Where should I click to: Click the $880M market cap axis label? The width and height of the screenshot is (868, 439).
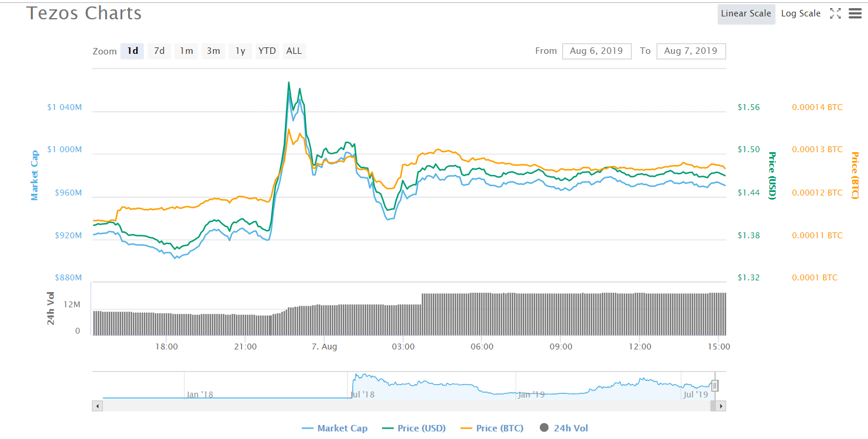click(68, 277)
